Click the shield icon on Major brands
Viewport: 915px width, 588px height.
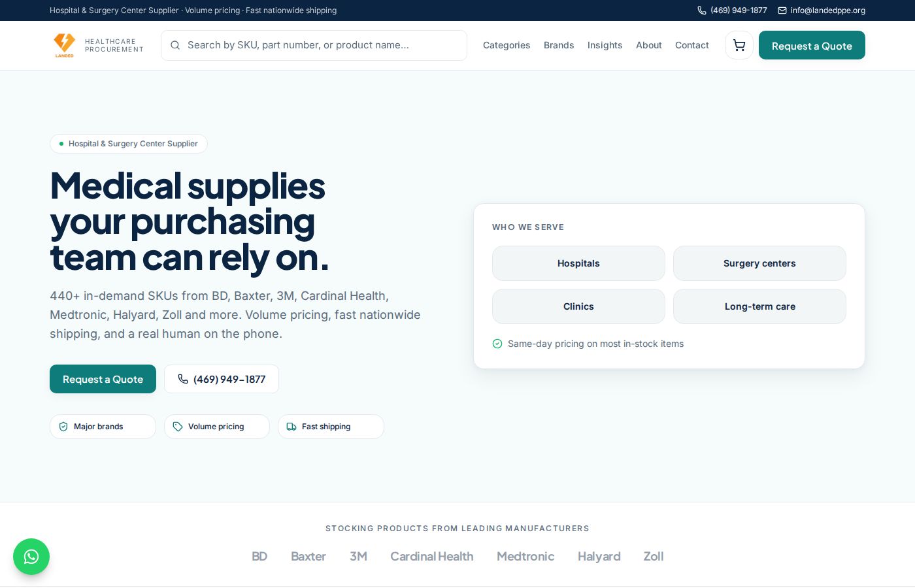coord(63,427)
